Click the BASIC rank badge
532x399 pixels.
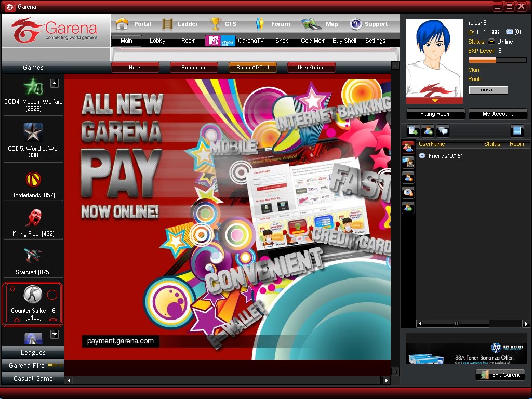click(488, 90)
